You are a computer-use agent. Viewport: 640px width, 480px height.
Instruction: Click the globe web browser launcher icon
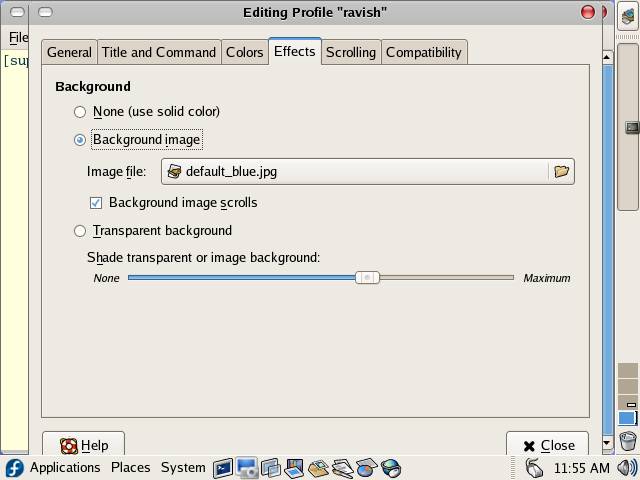[x=391, y=468]
